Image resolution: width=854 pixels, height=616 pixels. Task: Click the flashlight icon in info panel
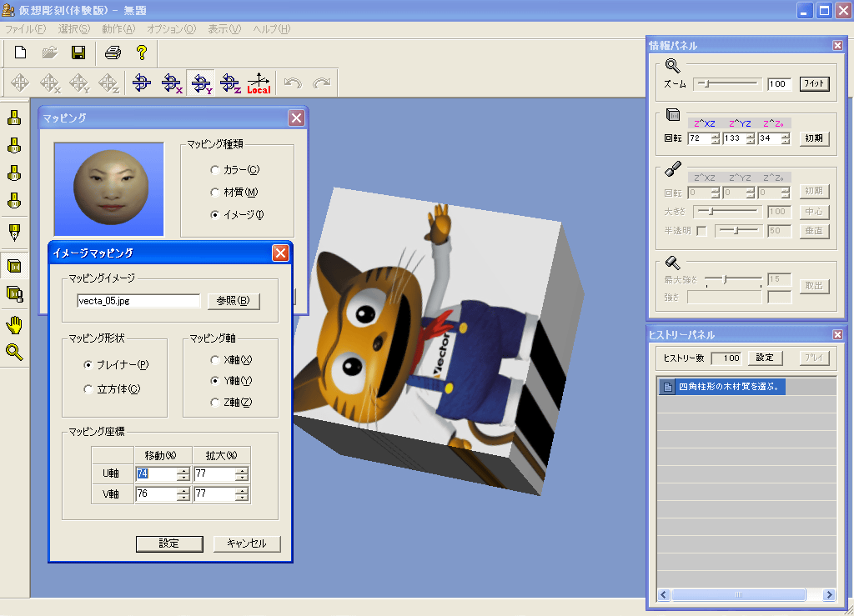[x=673, y=168]
